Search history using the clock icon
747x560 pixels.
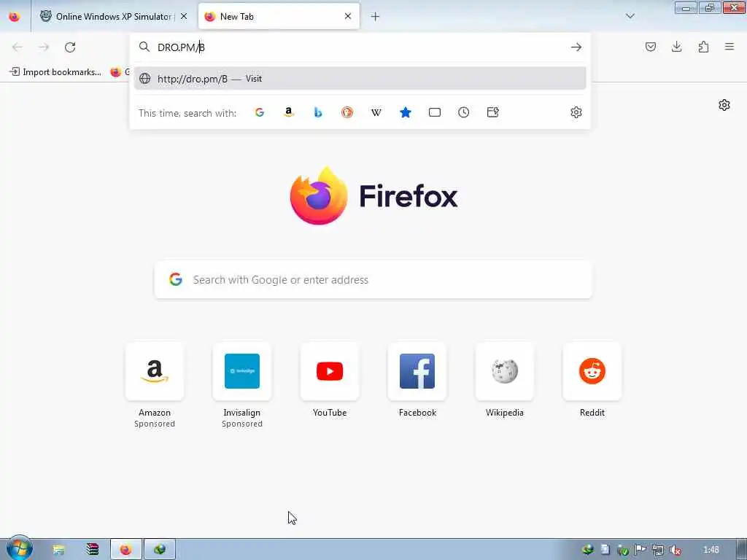coord(463,112)
